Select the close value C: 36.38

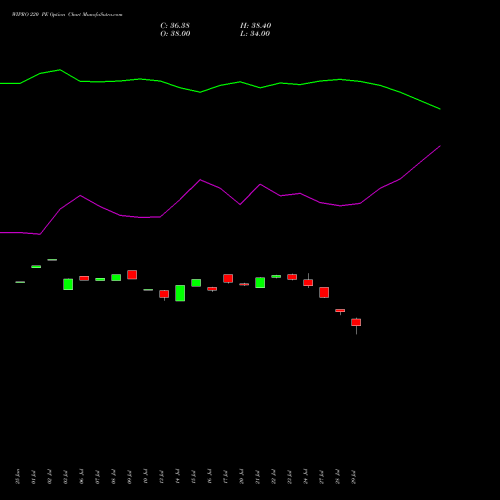(175, 26)
